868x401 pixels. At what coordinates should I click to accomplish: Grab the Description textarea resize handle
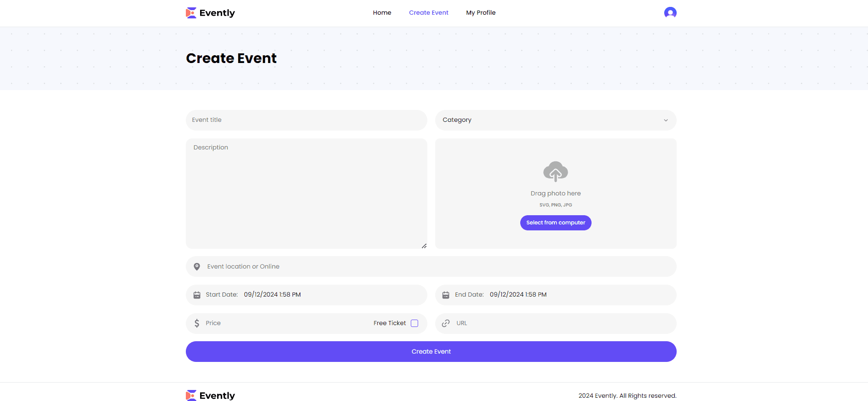click(x=424, y=246)
